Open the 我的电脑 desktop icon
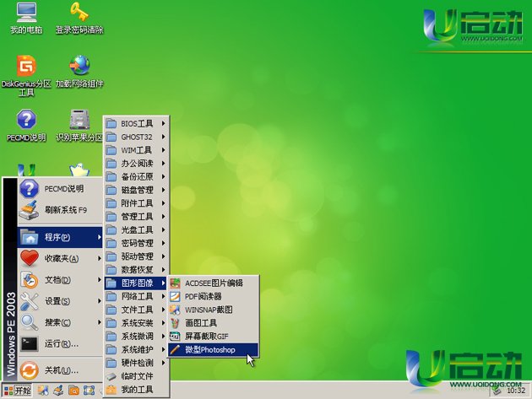Image resolution: width=532 pixels, height=399 pixels. click(26, 18)
